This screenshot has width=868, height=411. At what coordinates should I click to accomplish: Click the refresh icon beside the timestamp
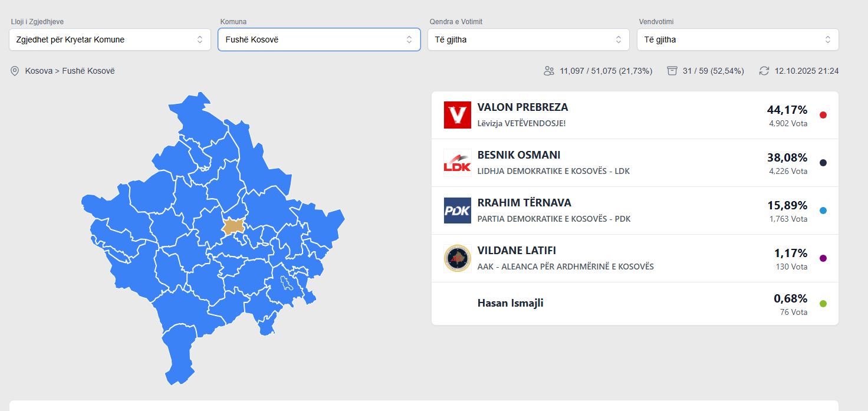pos(764,71)
